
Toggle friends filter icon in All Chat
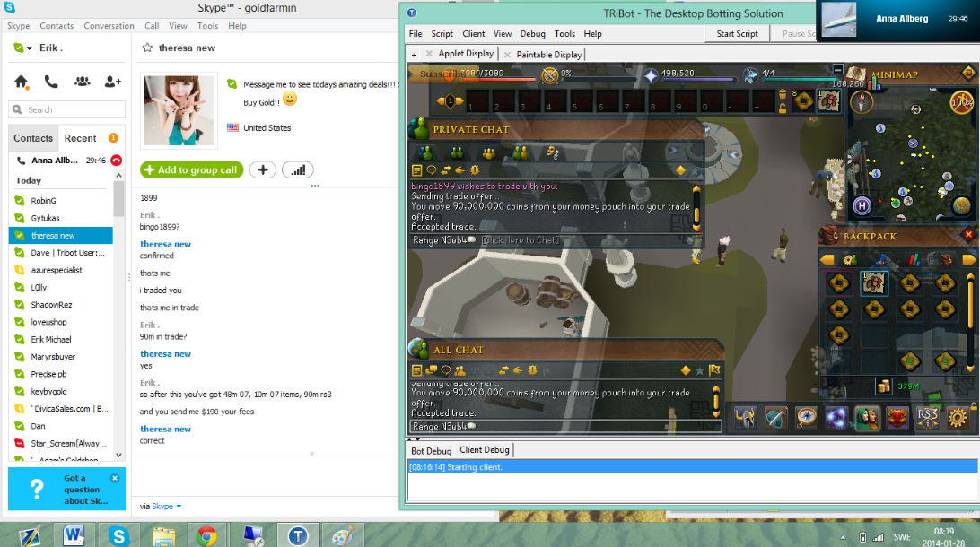tap(460, 370)
